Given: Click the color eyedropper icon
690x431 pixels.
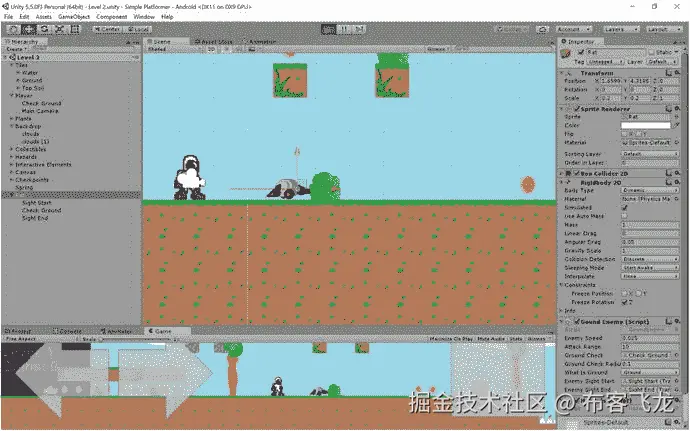Looking at the screenshot, I should point(677,125).
